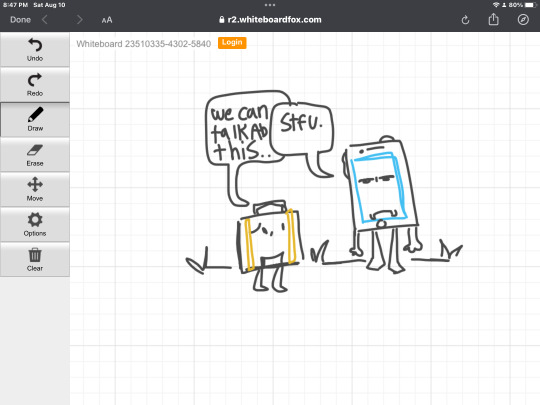Tap the orange Login button
The height and width of the screenshot is (405, 540).
[232, 43]
